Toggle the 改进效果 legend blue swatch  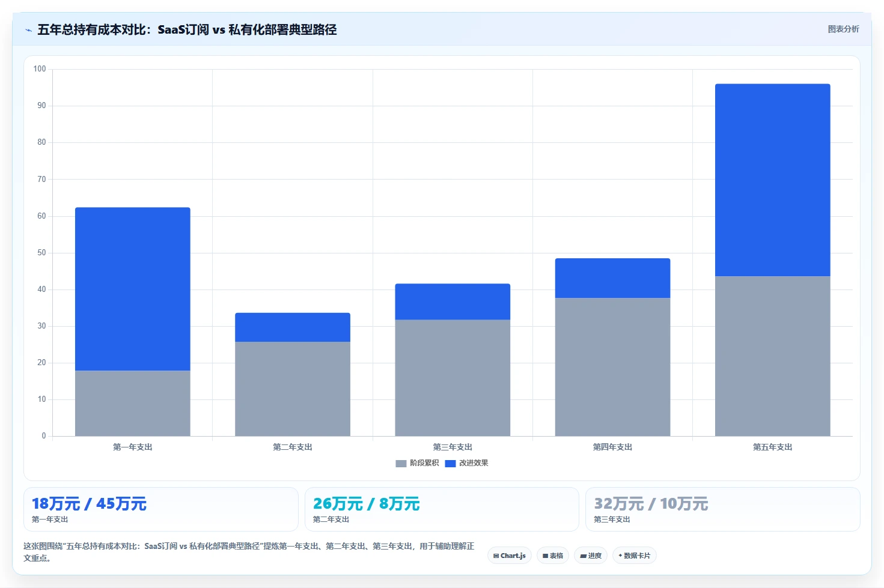tap(450, 463)
